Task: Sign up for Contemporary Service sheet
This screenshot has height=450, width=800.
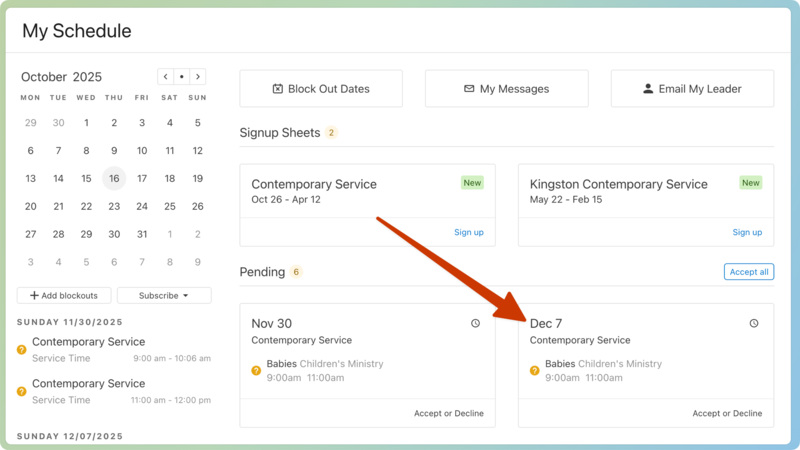Action: point(468,232)
